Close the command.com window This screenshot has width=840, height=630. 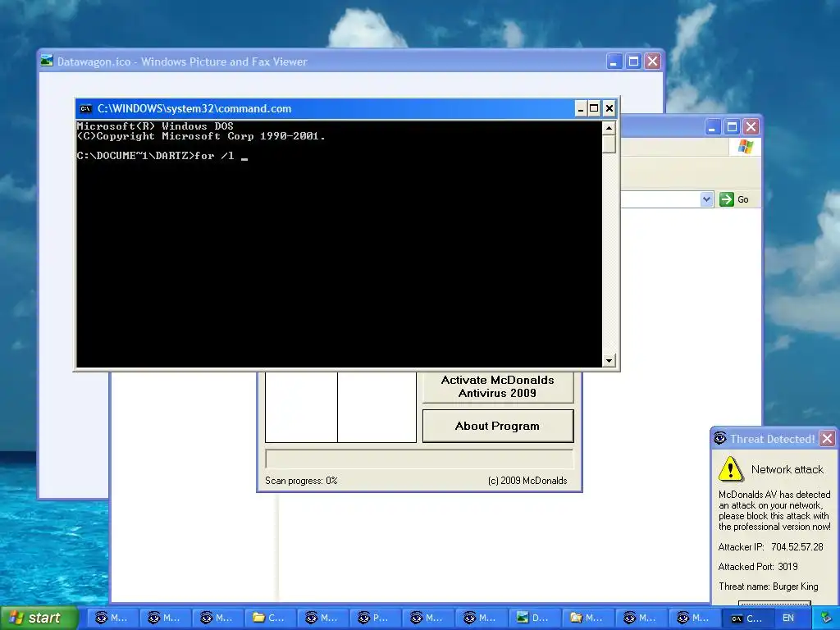609,109
